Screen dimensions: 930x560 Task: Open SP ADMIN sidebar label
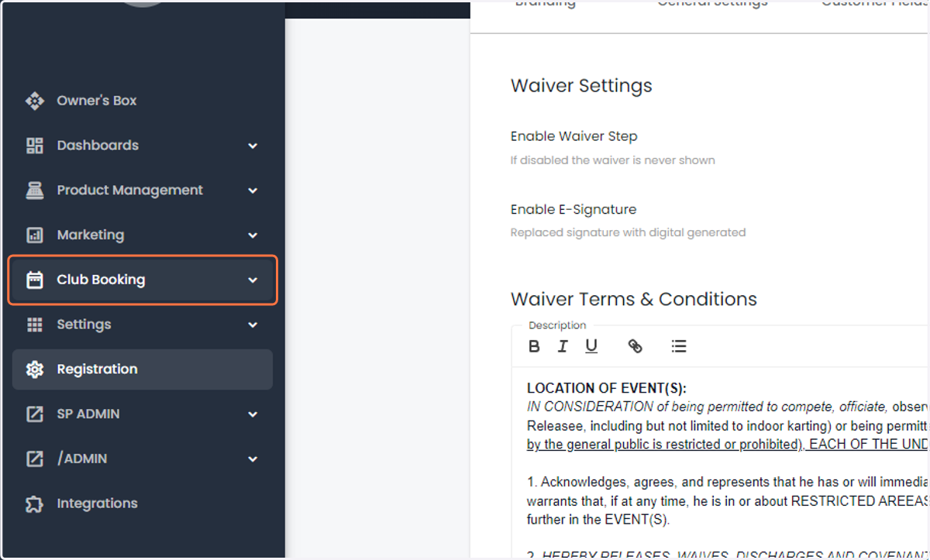88,414
